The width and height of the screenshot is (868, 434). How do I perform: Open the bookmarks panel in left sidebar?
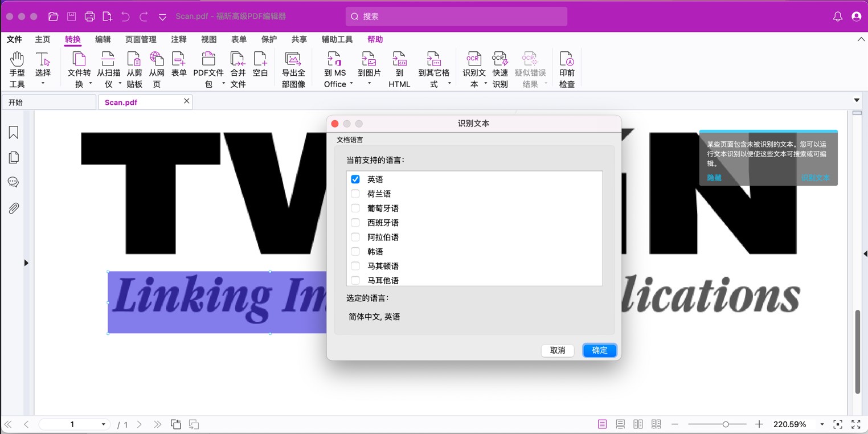[14, 133]
